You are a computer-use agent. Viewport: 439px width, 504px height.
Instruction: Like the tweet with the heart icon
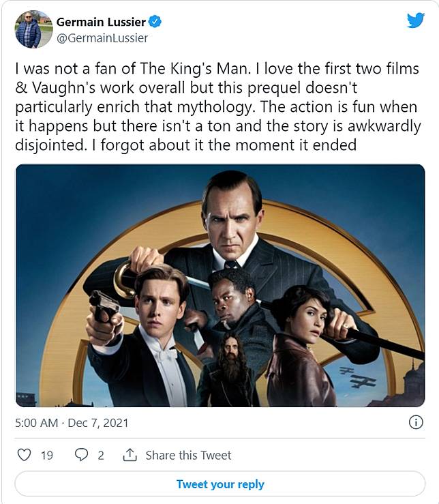(24, 455)
